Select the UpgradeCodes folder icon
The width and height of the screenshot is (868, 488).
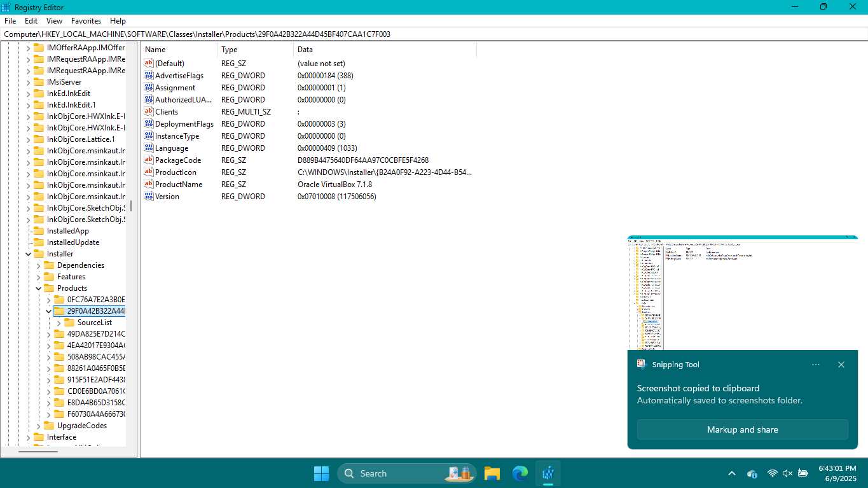[48, 426]
